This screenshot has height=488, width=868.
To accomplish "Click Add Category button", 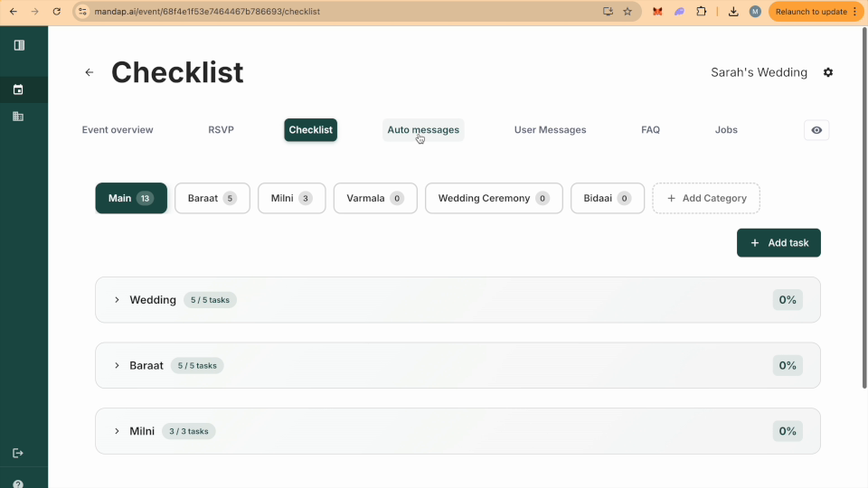I will click(706, 198).
